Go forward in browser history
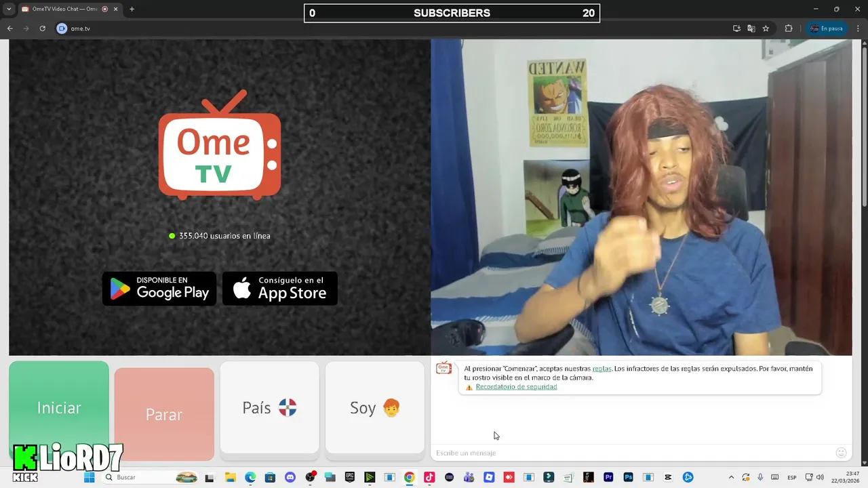Image resolution: width=868 pixels, height=488 pixels. click(26, 28)
